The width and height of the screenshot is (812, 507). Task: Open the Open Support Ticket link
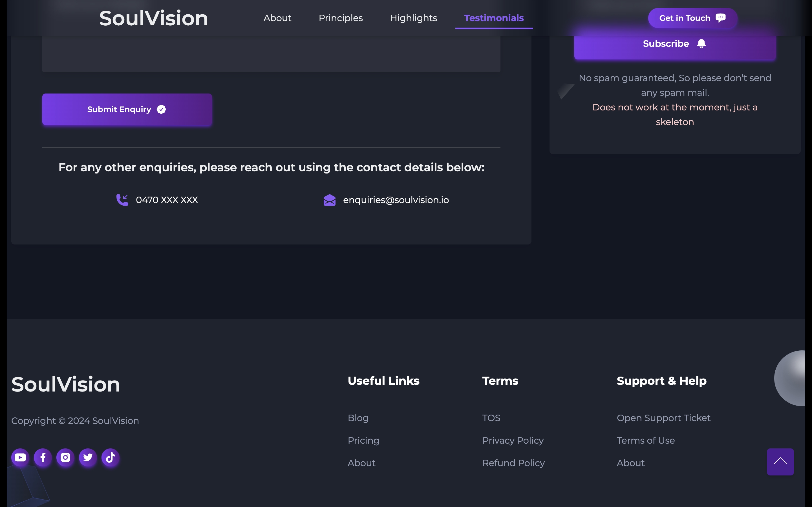point(663,418)
